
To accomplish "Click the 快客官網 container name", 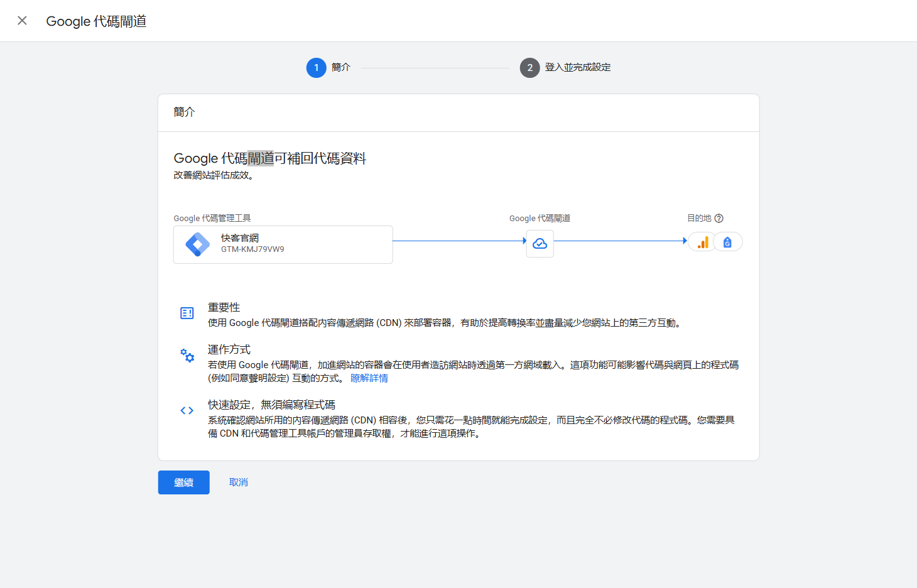I will [x=240, y=238].
